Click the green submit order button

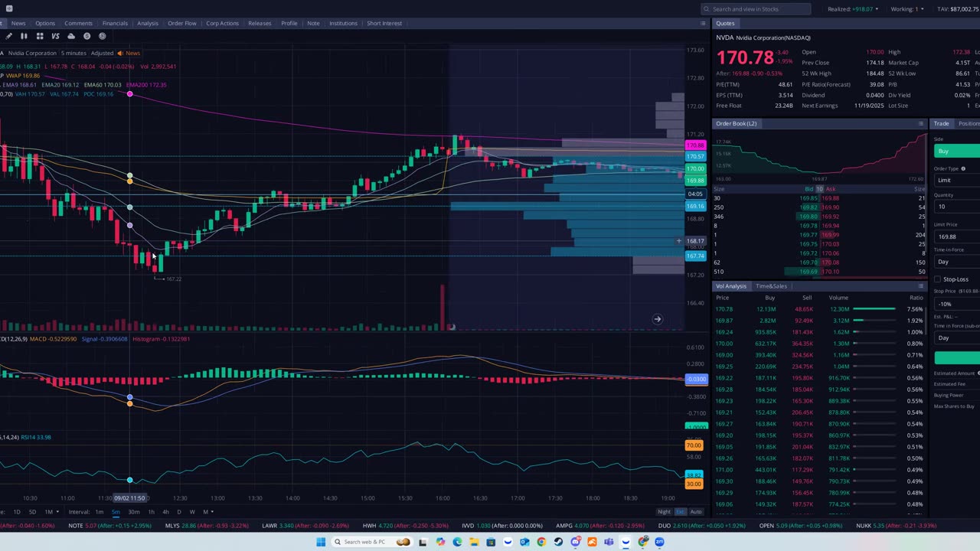click(x=957, y=357)
